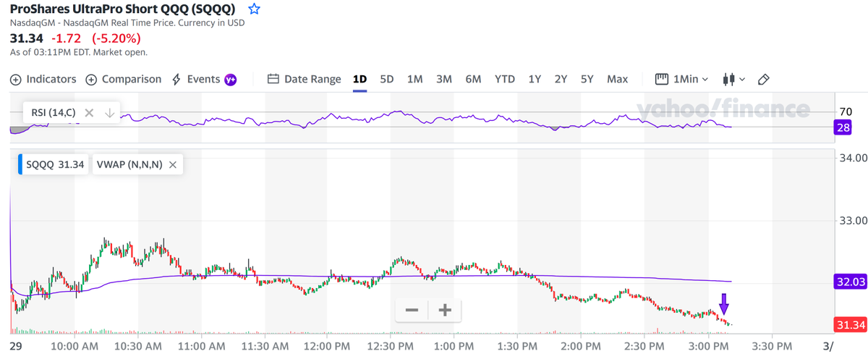
Task: Remove the VWAP (N,N,N) overlay
Action: [x=173, y=165]
